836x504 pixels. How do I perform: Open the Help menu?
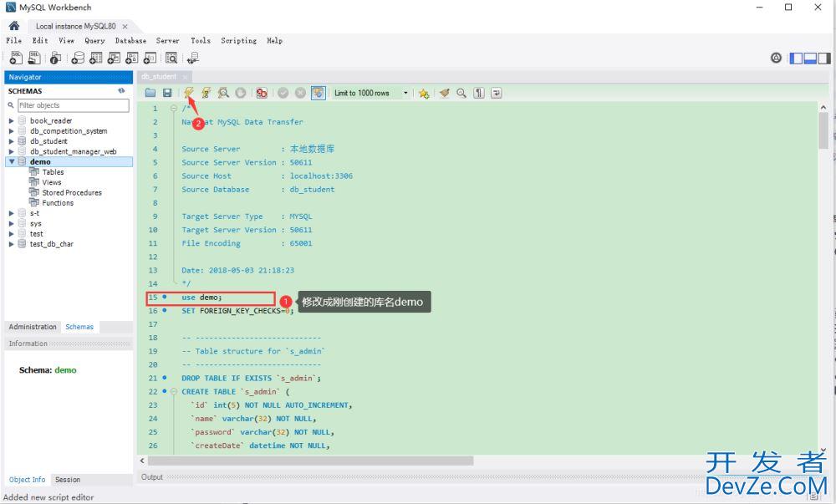pos(274,40)
